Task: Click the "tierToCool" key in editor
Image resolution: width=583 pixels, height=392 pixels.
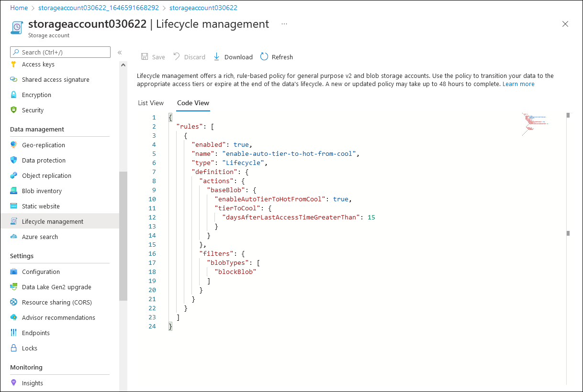Action: [x=237, y=208]
